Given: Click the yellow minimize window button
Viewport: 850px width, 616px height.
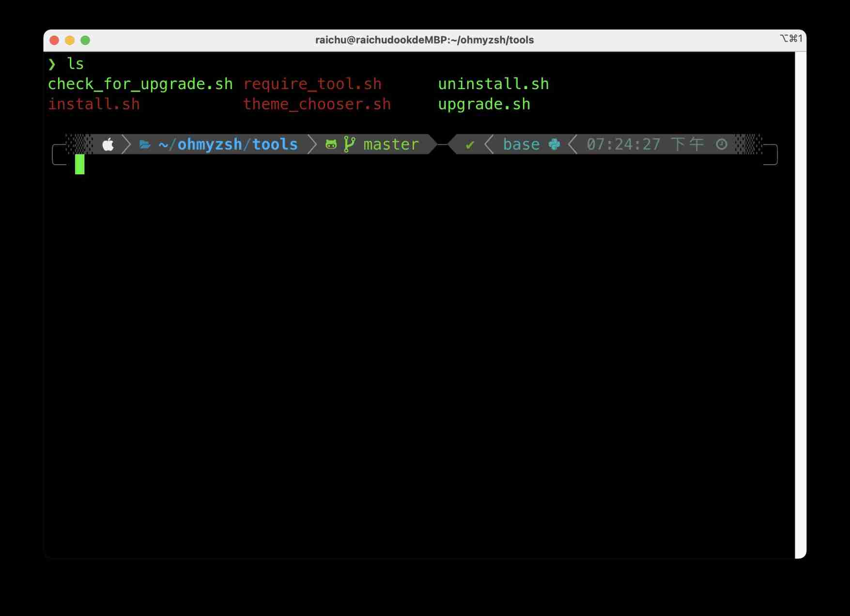Looking at the screenshot, I should pyautogui.click(x=70, y=40).
